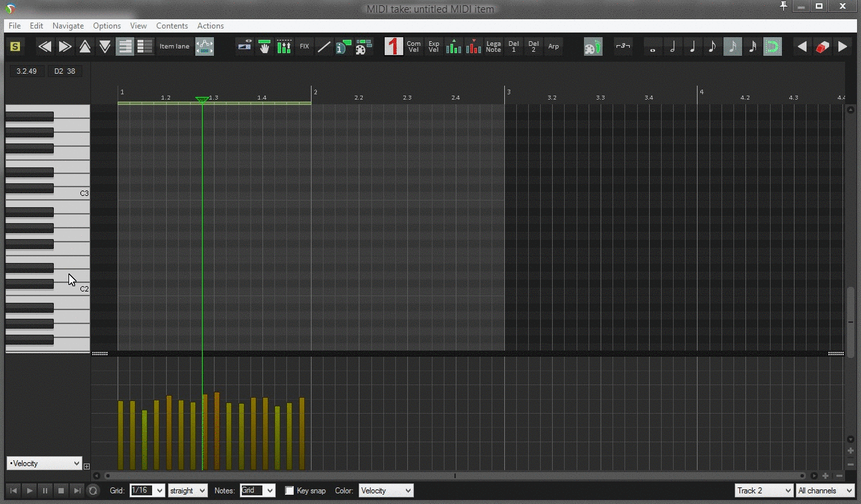Click the big red number 1 icon
The width and height of the screenshot is (861, 504).
(394, 46)
